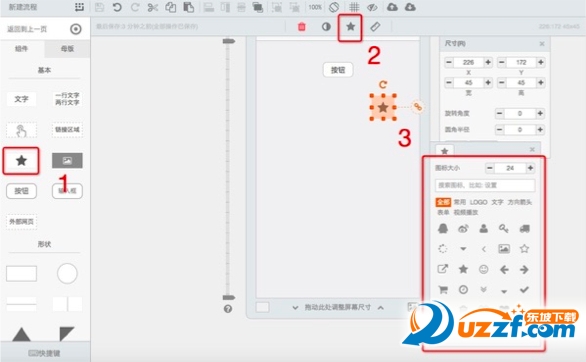This screenshot has width=586, height=362.
Task: Click the X position field showing 226
Action: point(469,62)
